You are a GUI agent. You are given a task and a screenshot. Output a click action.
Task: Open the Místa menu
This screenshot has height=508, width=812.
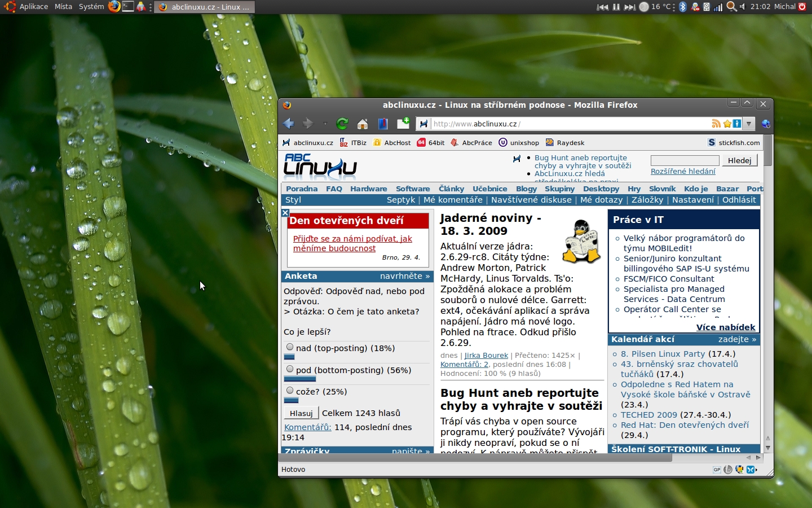pos(63,7)
